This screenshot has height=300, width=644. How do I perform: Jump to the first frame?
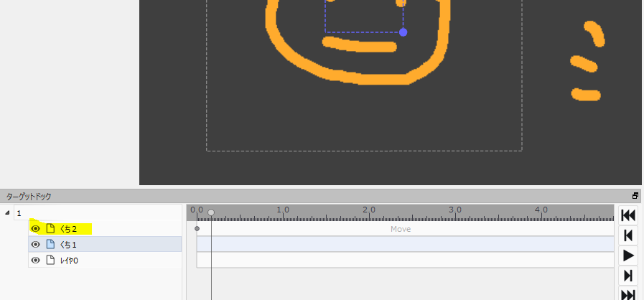628,215
